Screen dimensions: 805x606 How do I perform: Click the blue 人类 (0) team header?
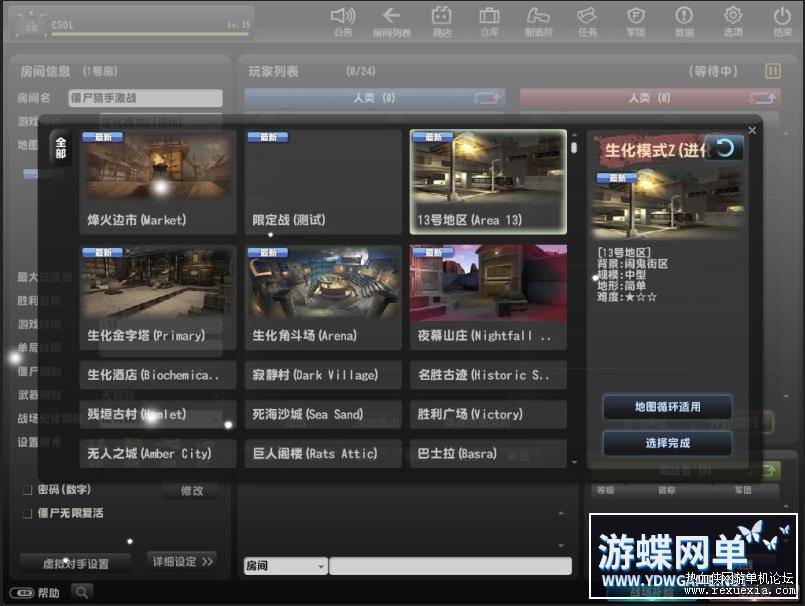(x=375, y=98)
